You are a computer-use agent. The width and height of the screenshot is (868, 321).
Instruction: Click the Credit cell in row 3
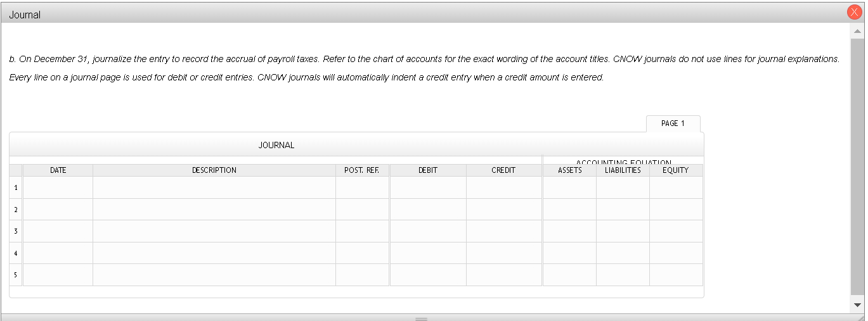504,231
